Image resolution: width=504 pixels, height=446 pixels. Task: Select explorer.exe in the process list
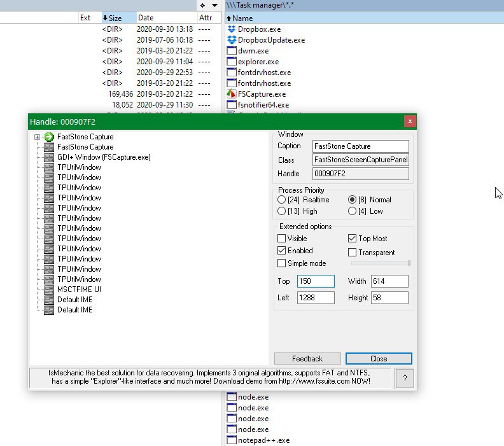[x=258, y=62]
